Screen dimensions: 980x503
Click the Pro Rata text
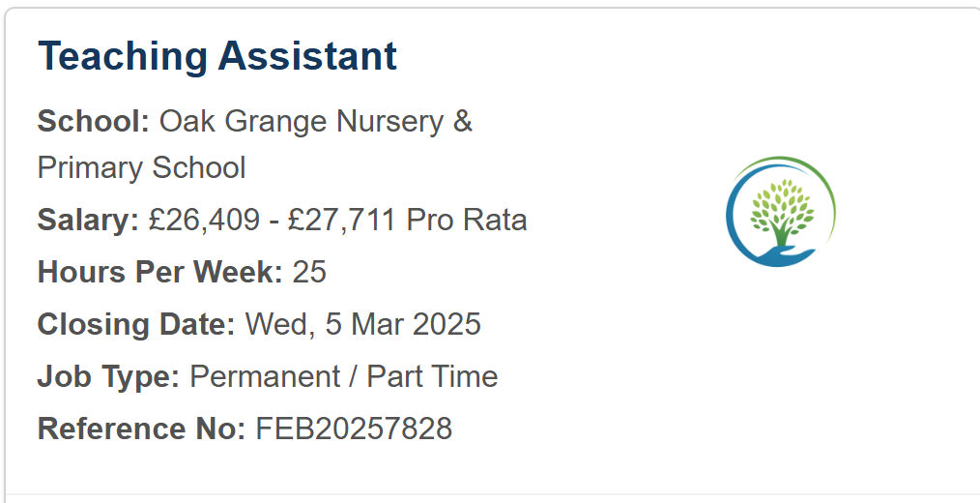tap(466, 221)
